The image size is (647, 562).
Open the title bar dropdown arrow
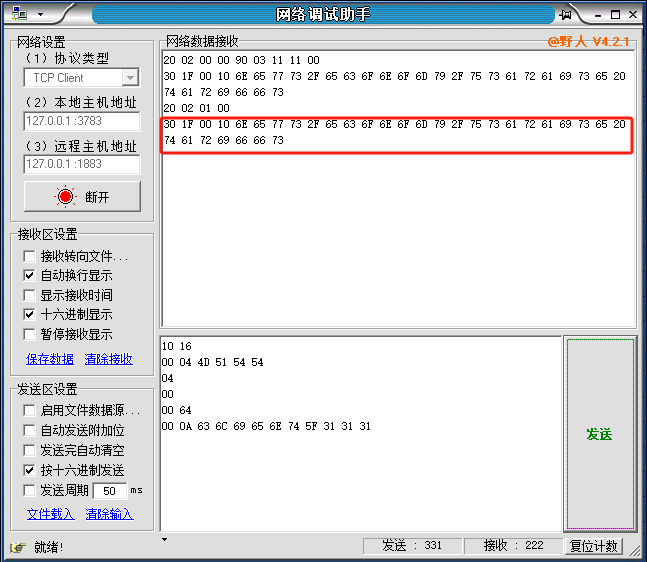point(40,14)
